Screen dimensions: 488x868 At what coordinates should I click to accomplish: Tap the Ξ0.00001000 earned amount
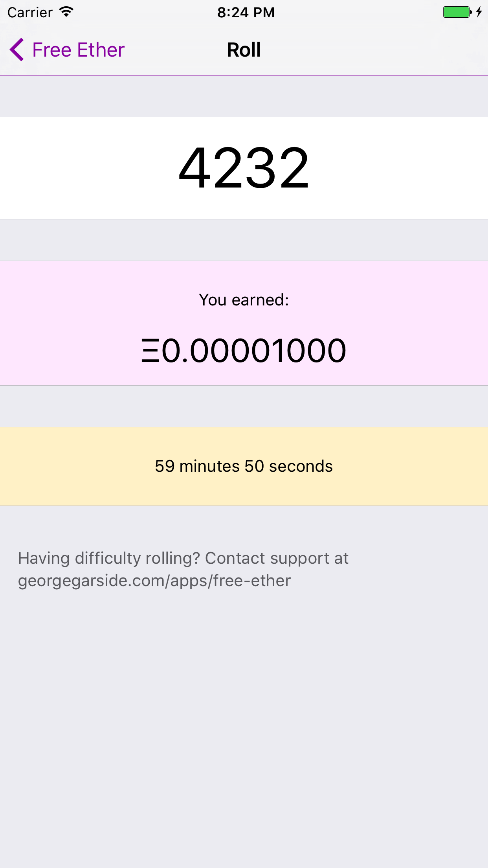(x=244, y=350)
